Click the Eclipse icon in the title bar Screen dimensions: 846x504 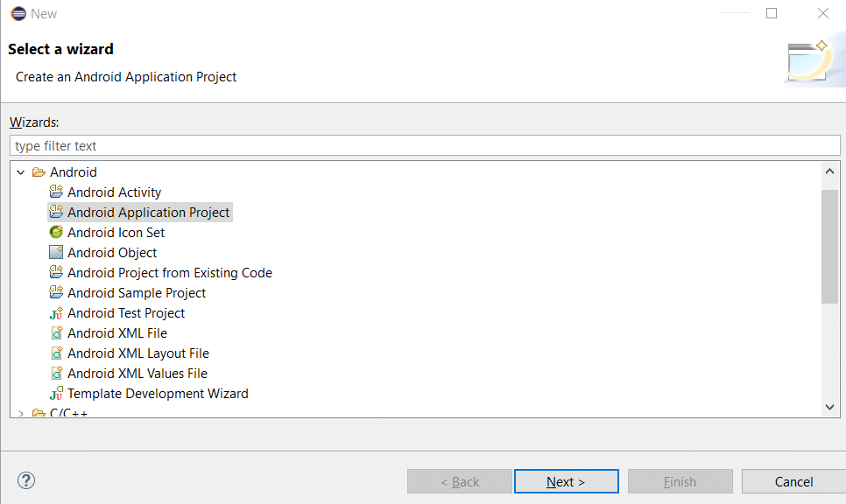click(x=18, y=13)
